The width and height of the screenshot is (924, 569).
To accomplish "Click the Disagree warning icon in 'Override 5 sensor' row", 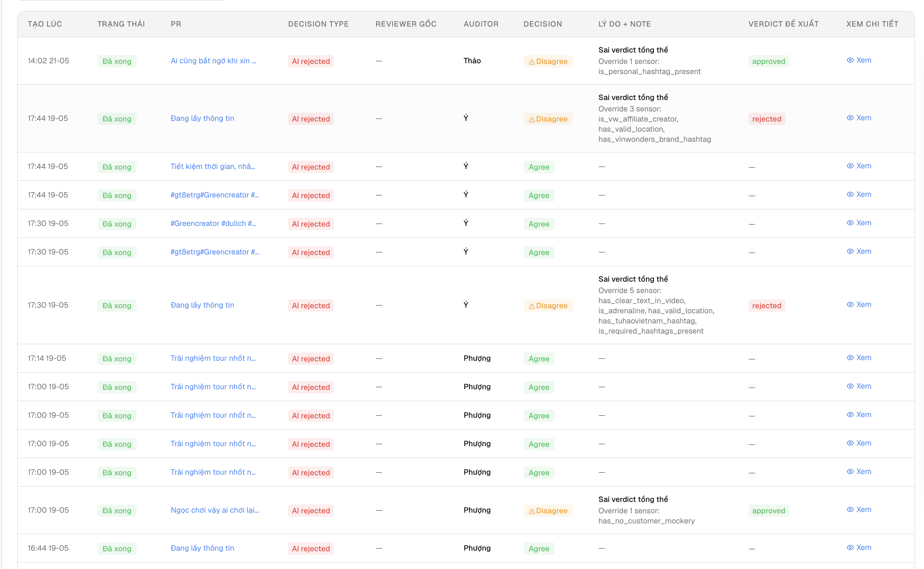I will click(x=532, y=306).
